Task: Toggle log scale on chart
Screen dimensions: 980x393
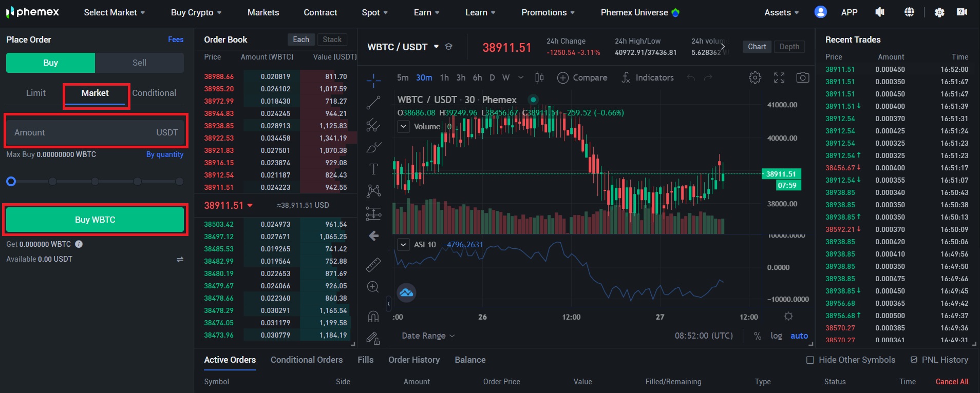Action: [776, 336]
